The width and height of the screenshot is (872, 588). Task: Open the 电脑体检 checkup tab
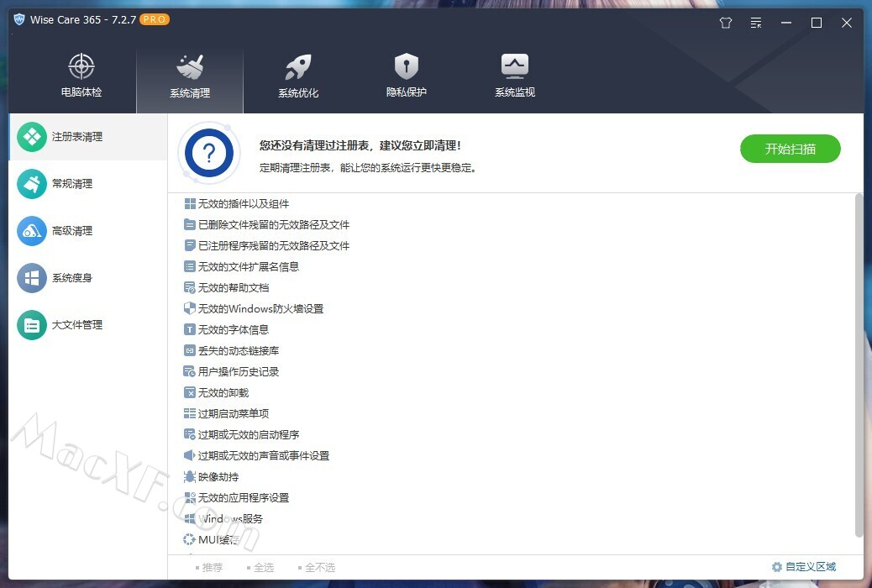pos(81,76)
